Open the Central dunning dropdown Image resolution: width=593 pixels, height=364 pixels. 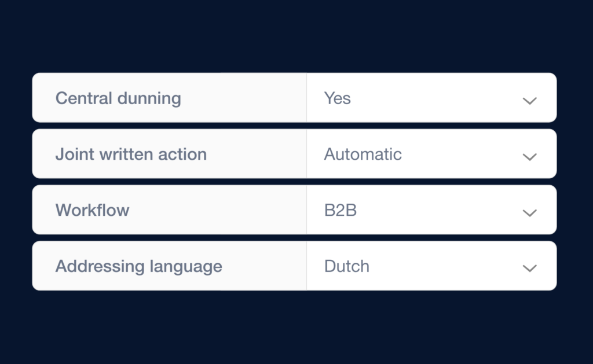coord(431,98)
